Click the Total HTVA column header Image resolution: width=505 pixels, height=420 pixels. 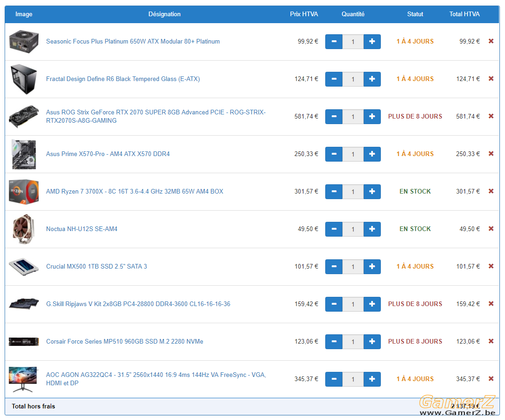(x=464, y=14)
